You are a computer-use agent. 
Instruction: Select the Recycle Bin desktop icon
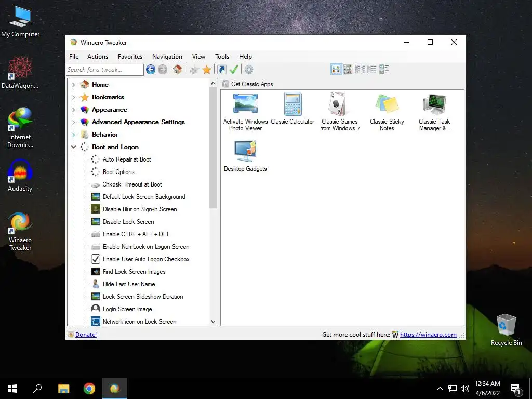pos(506,330)
